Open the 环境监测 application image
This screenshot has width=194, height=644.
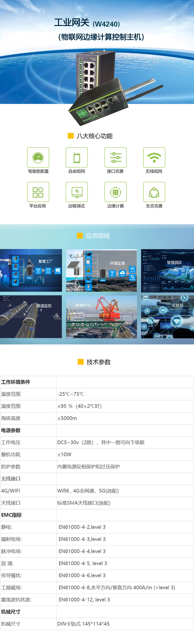[101, 270]
